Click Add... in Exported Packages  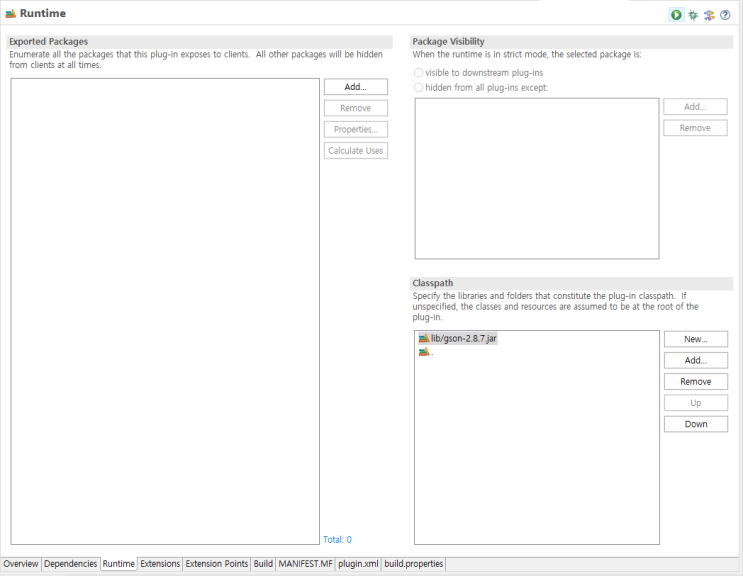(355, 87)
